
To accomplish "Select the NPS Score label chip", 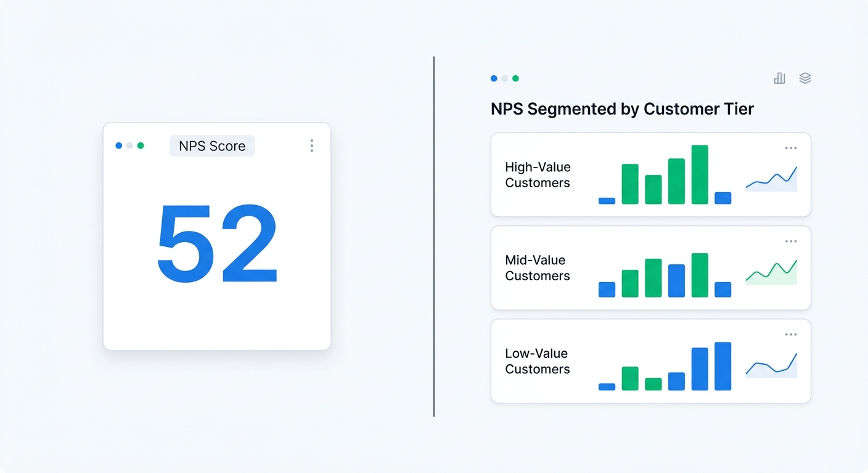I will [x=212, y=146].
